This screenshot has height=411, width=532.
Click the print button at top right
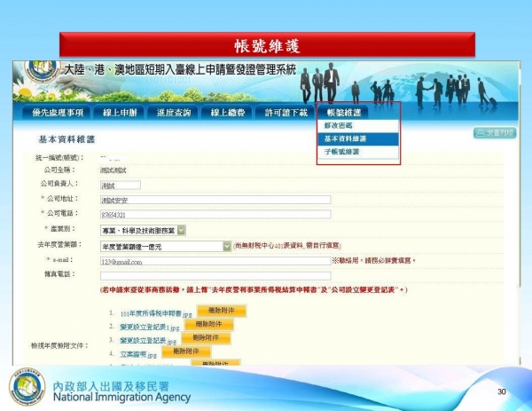click(x=493, y=133)
